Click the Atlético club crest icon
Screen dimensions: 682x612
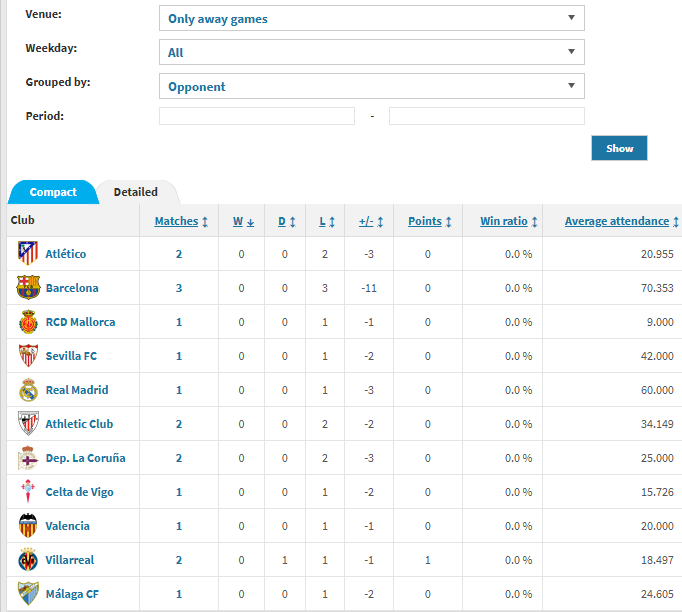coord(28,254)
